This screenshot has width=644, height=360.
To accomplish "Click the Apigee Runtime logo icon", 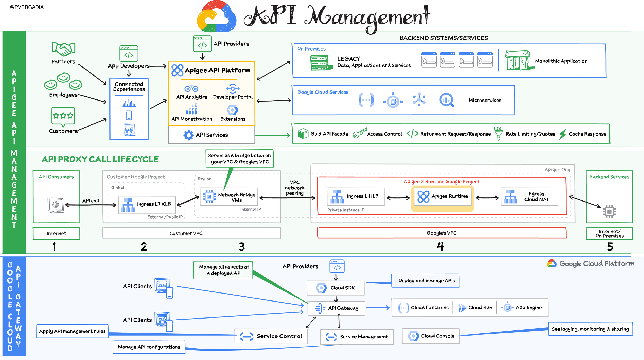I will pyautogui.click(x=423, y=197).
